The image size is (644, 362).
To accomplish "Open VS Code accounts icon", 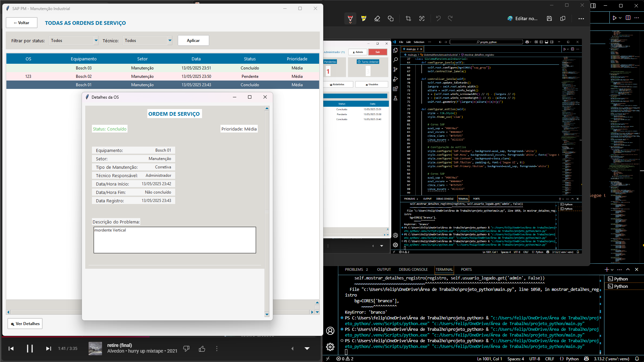I will pos(330,331).
